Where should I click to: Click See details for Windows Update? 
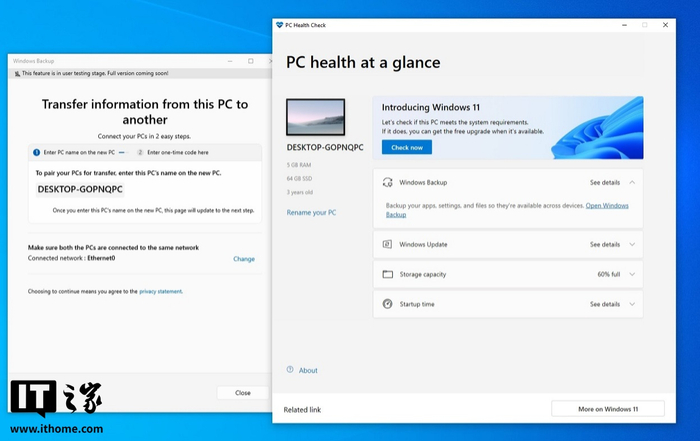605,244
